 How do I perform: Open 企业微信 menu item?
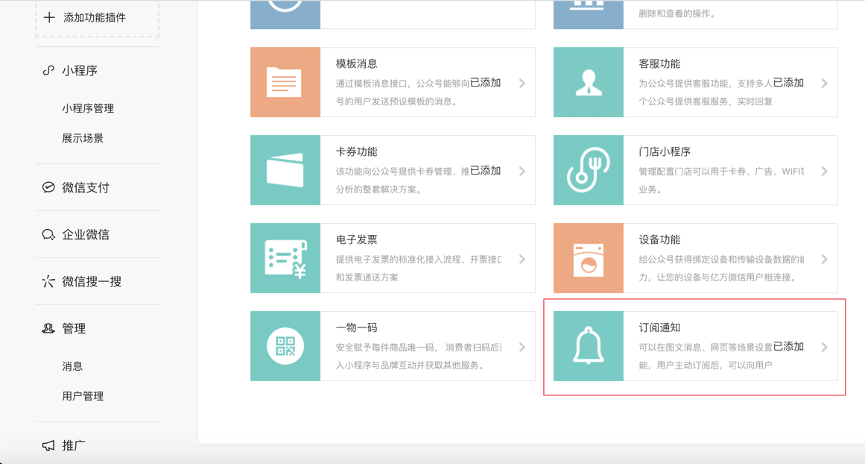coord(86,234)
